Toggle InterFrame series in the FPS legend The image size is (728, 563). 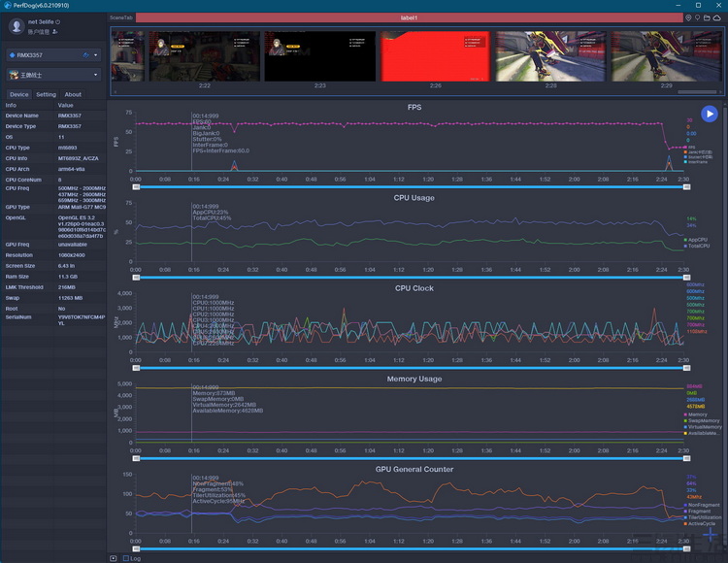[696, 162]
